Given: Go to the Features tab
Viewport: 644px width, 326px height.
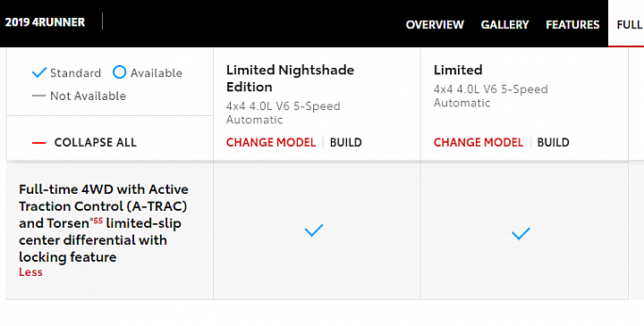Looking at the screenshot, I should [572, 25].
